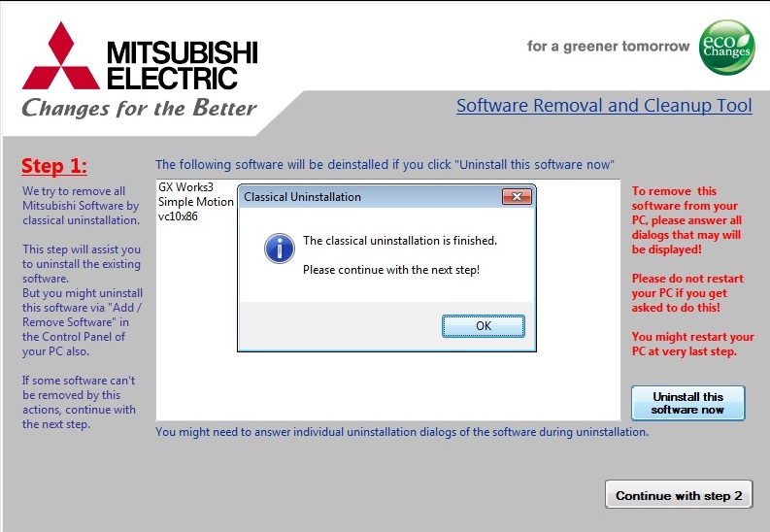Open the Software Removal and Cleanup Tool link
Image resolution: width=770 pixels, height=532 pixels.
point(604,106)
